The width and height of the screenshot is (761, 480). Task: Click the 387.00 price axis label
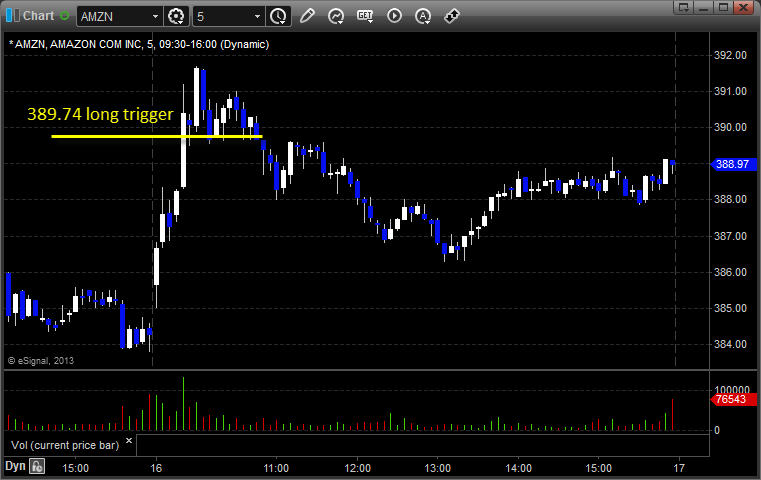730,236
